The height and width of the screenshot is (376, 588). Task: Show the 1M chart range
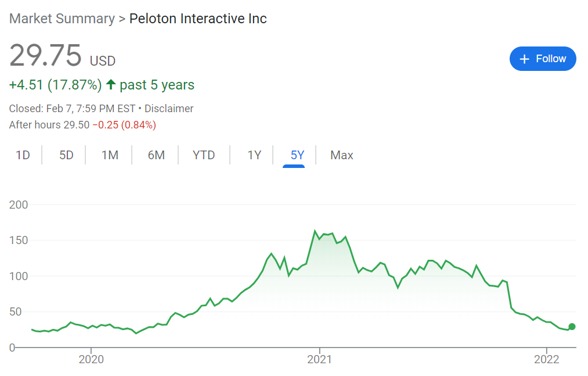[110, 155]
